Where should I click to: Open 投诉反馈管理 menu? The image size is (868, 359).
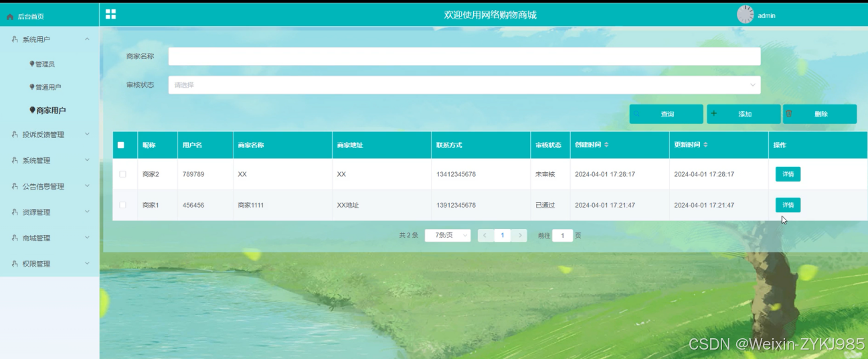click(x=44, y=135)
